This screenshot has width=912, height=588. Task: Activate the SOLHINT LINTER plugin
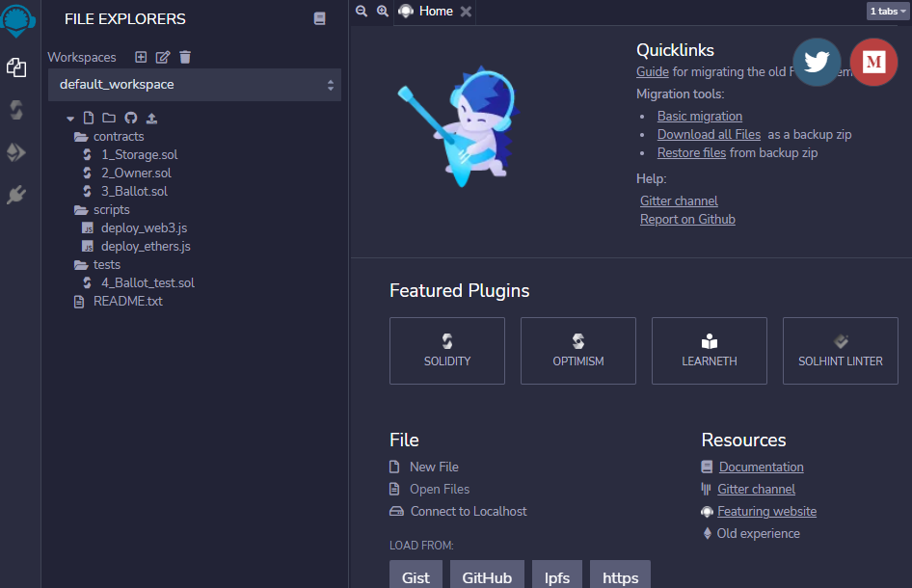pos(841,351)
